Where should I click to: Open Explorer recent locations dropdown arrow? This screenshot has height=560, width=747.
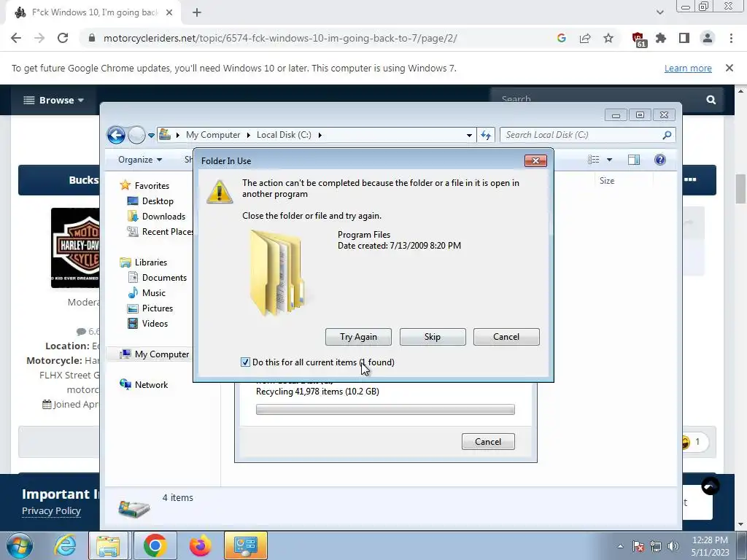[x=151, y=135]
